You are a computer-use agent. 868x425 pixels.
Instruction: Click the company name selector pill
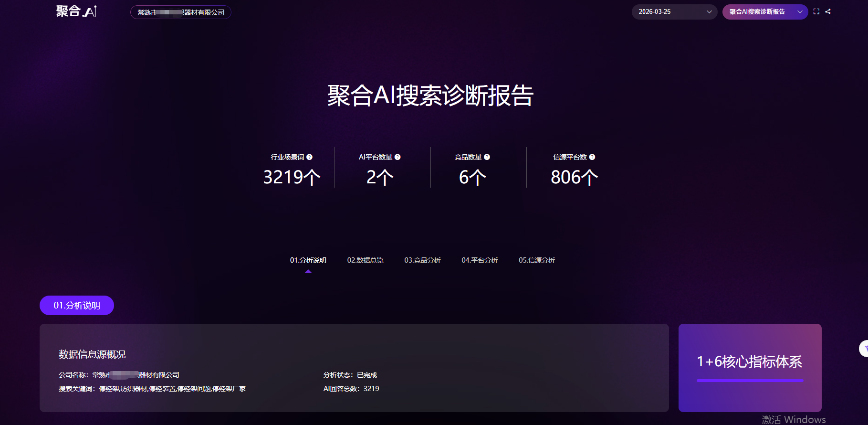(x=180, y=12)
